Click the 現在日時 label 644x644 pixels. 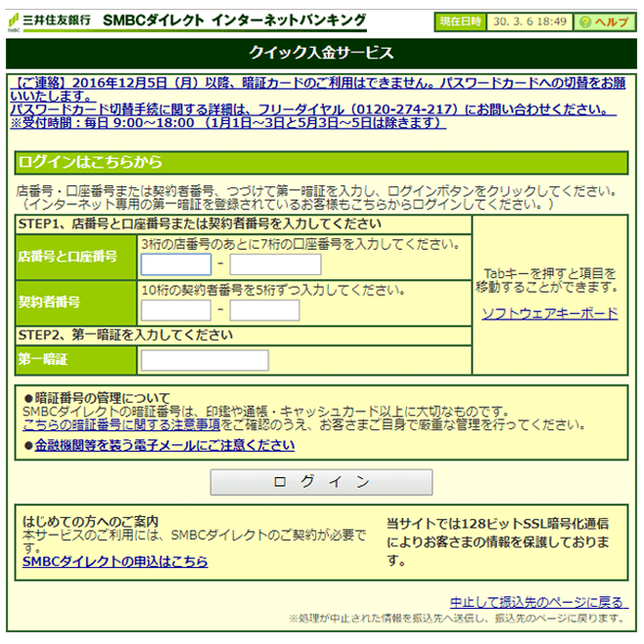click(x=460, y=21)
